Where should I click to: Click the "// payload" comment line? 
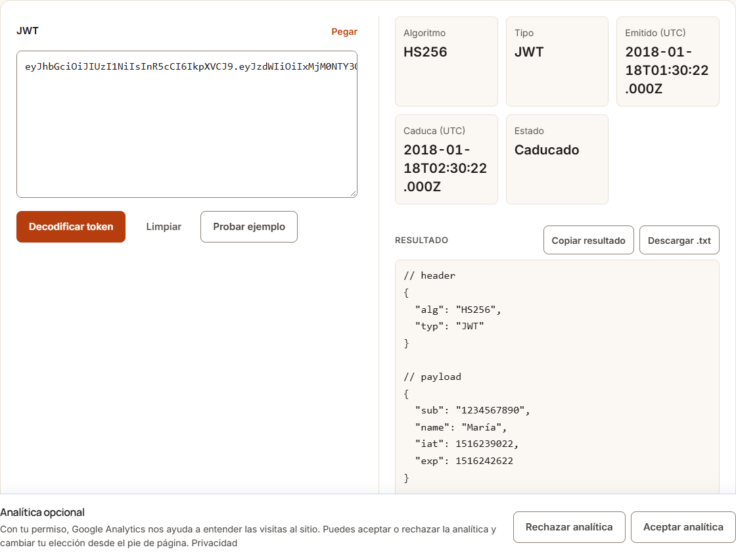click(432, 377)
